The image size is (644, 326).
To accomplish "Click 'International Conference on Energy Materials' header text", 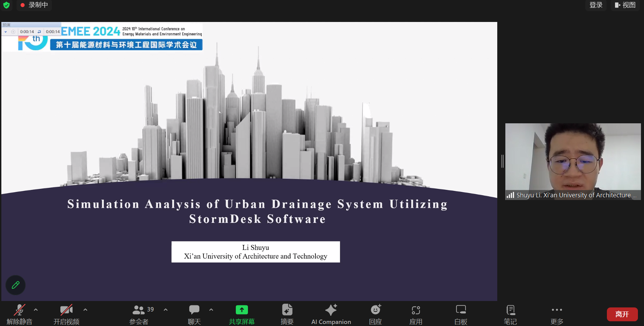I will coord(162,31).
